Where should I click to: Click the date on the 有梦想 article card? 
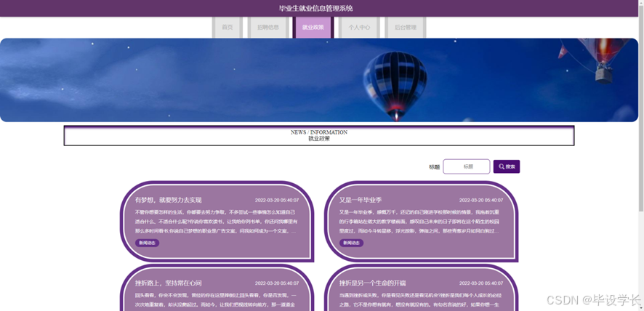[x=277, y=201]
